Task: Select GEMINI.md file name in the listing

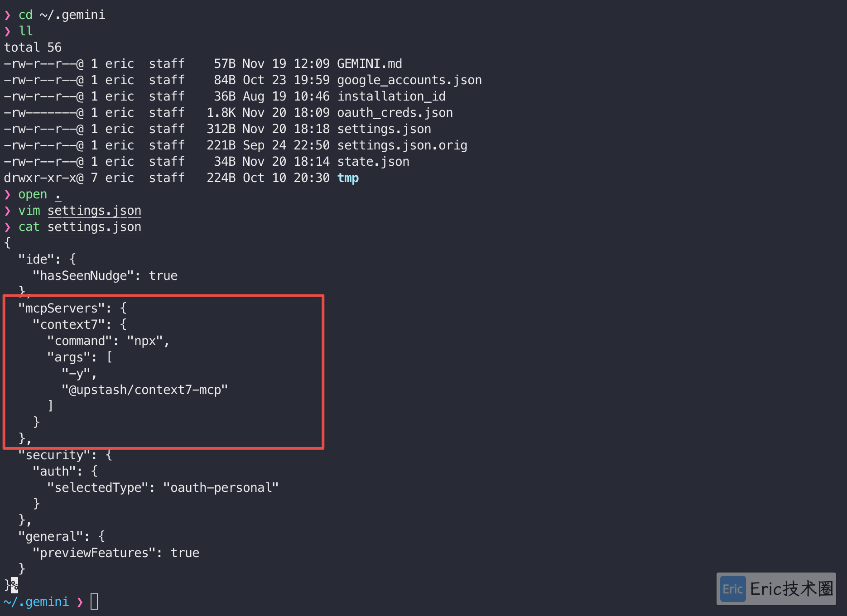Action: [x=370, y=64]
